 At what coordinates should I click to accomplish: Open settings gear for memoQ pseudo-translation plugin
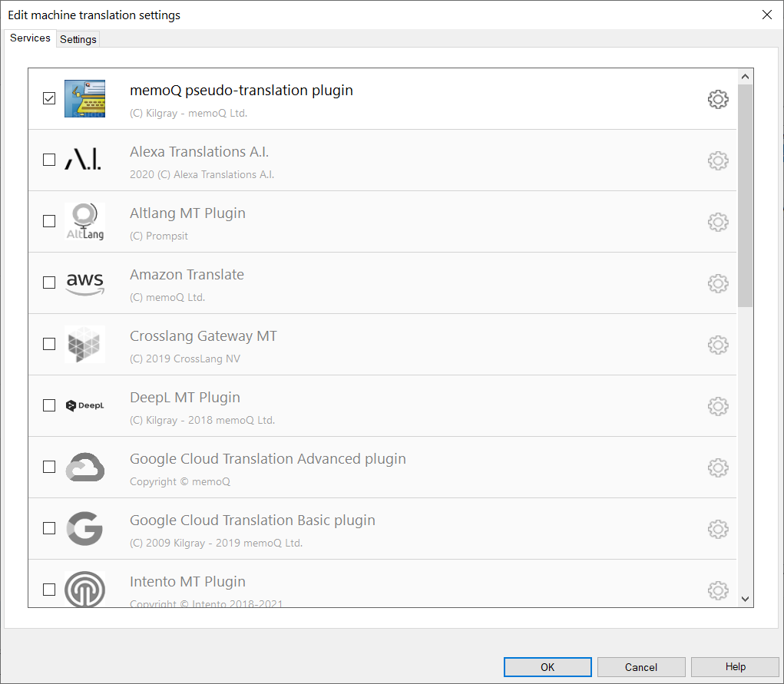pyautogui.click(x=718, y=99)
